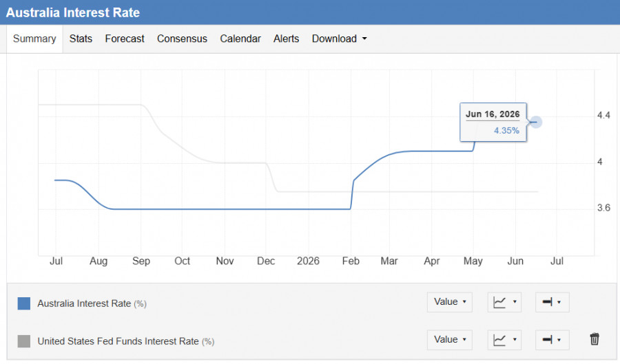Click the blue Australia Interest Rate color swatch
Screen dimensions: 620x364
click(x=24, y=303)
